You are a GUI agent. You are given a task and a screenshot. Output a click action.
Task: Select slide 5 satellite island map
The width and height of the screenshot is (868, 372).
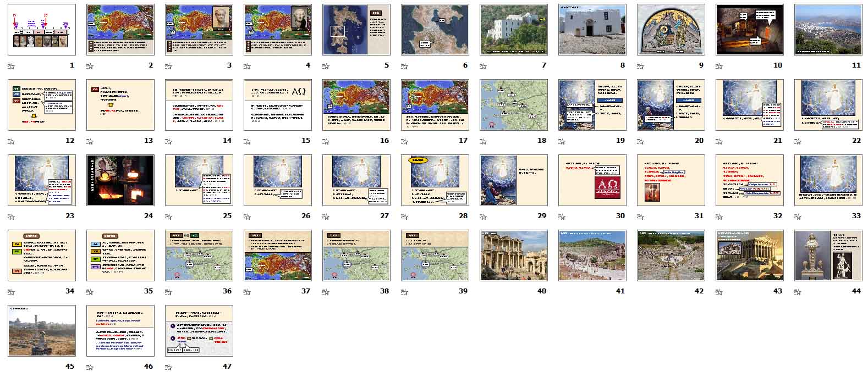coord(356,30)
